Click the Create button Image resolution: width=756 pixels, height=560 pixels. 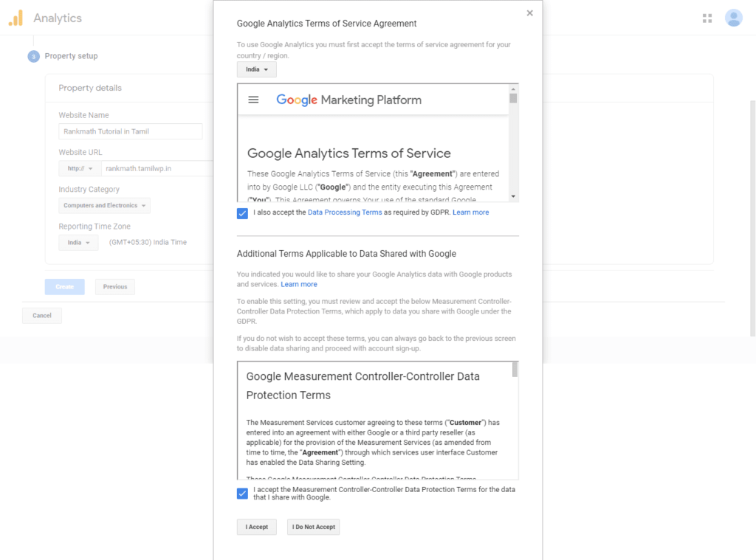[65, 287]
